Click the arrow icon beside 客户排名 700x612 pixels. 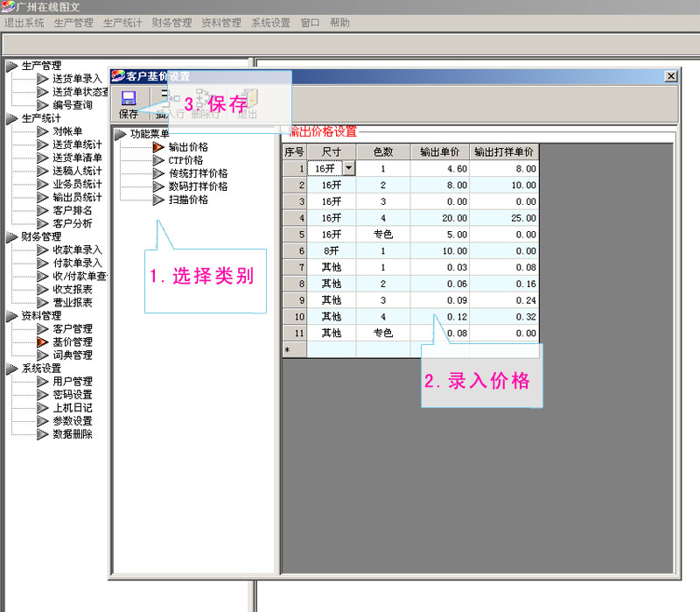(x=43, y=211)
